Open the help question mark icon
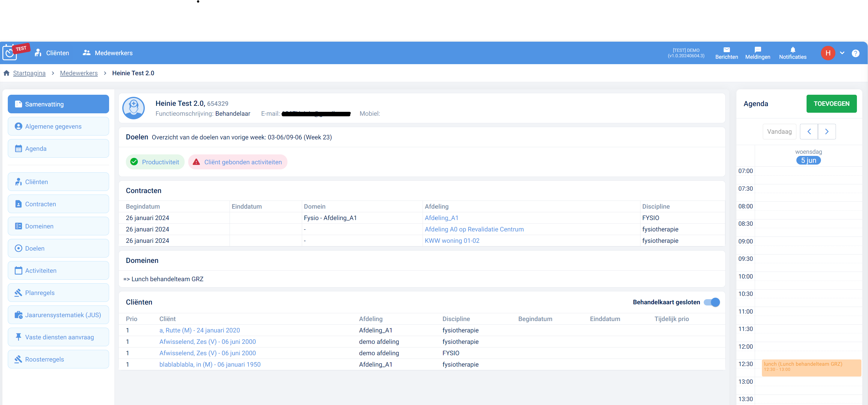The width and height of the screenshot is (868, 405). [855, 53]
